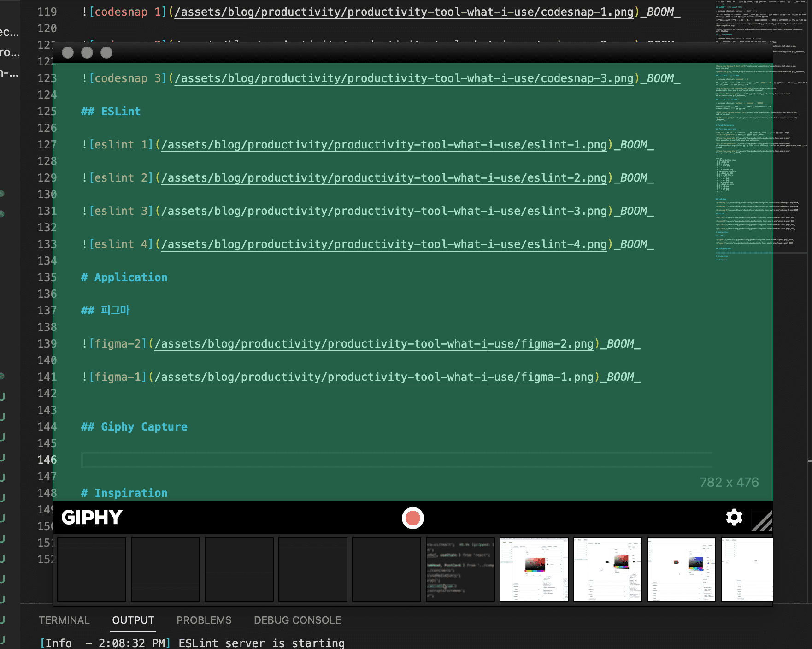Viewport: 812px width, 649px height.
Task: Follow the eslint-1.png image link
Action: point(384,145)
